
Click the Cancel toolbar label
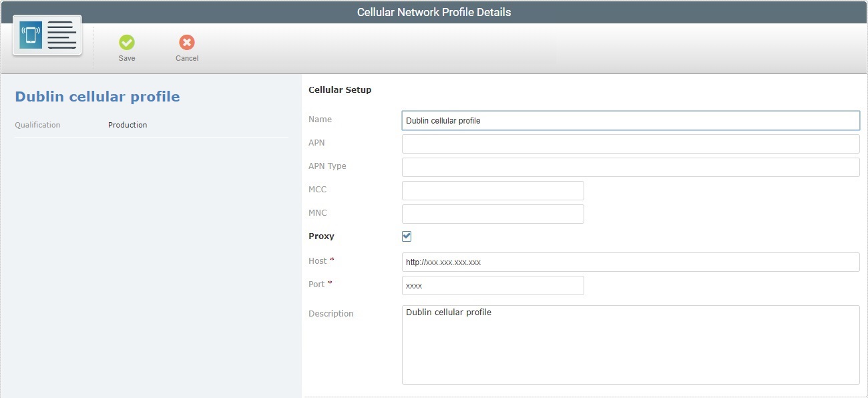[186, 58]
